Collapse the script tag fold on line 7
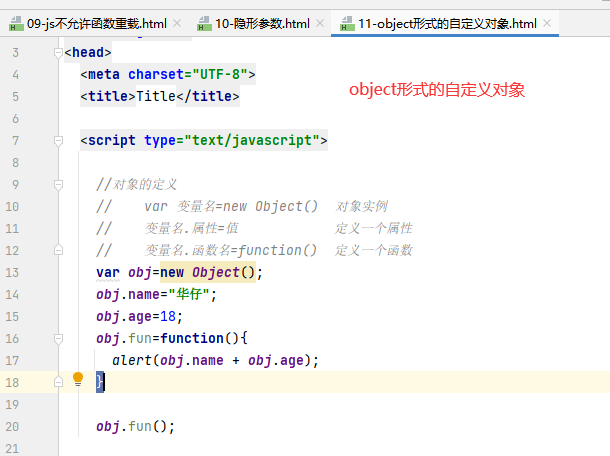The image size is (610, 456). point(58,140)
